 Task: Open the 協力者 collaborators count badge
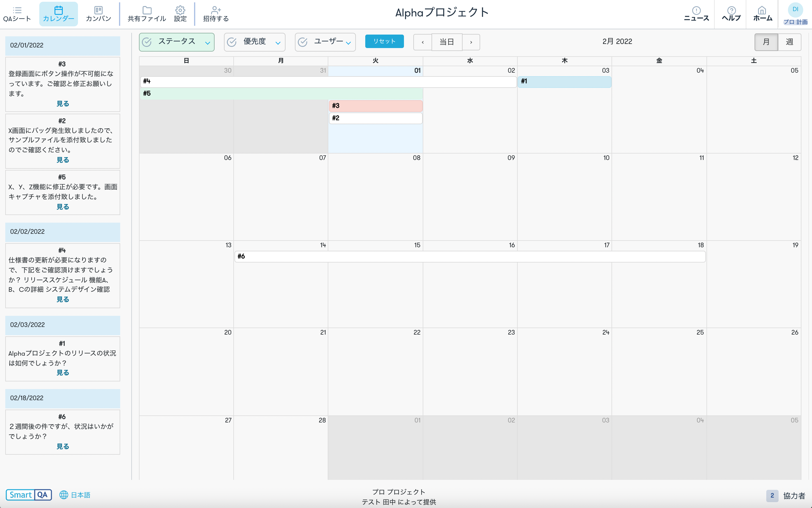point(772,496)
